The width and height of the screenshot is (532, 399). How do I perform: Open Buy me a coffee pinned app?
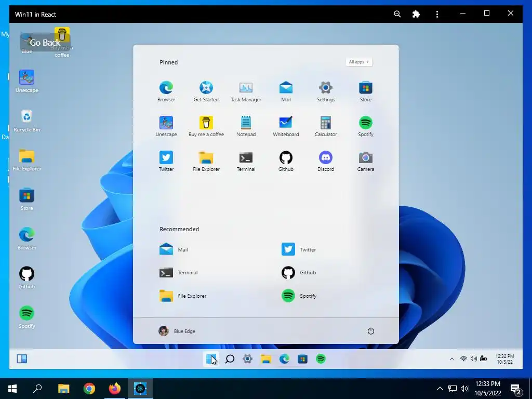point(206,126)
